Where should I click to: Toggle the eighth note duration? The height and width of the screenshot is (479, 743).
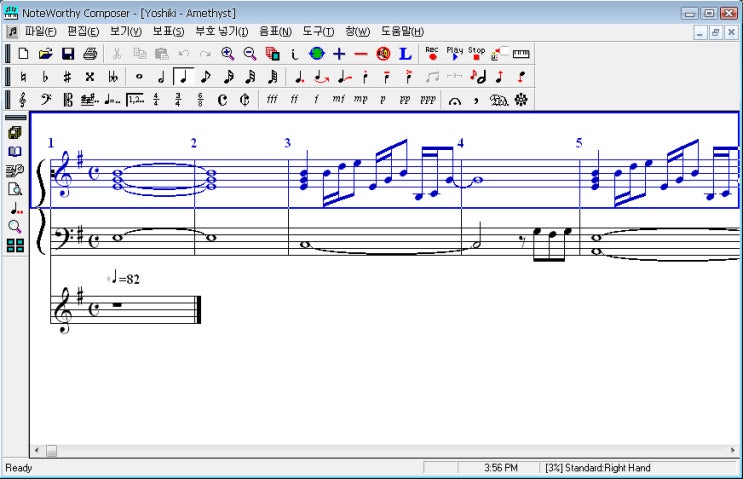click(x=206, y=77)
